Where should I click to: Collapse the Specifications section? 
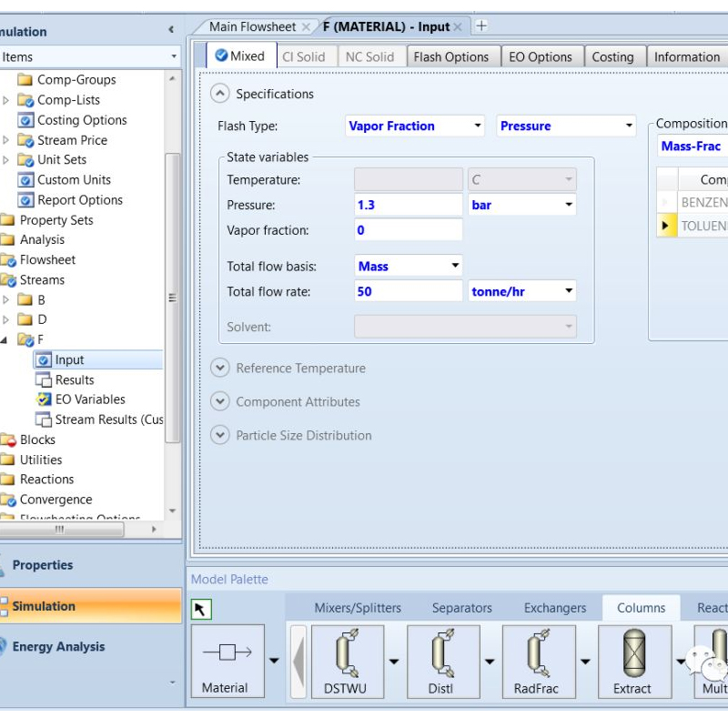coord(219,94)
